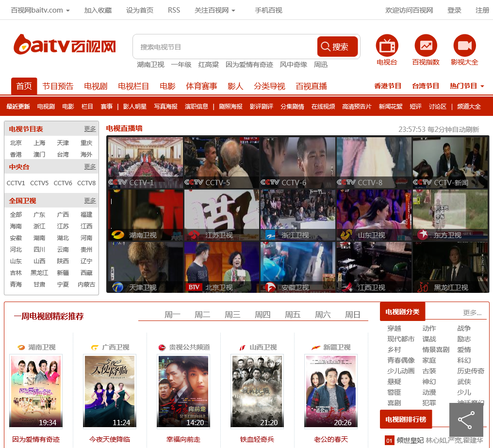Select 情景喜剧 drama category
This screenshot has height=448, width=493.
[x=436, y=350]
